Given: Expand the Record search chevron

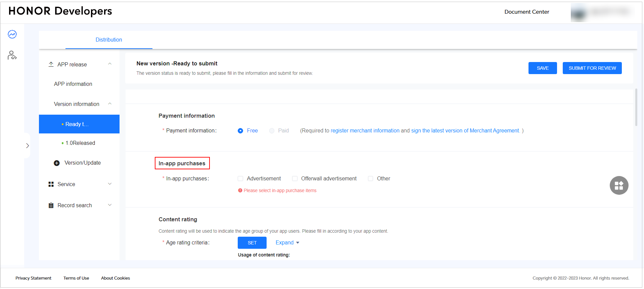Looking at the screenshot, I should tap(110, 205).
